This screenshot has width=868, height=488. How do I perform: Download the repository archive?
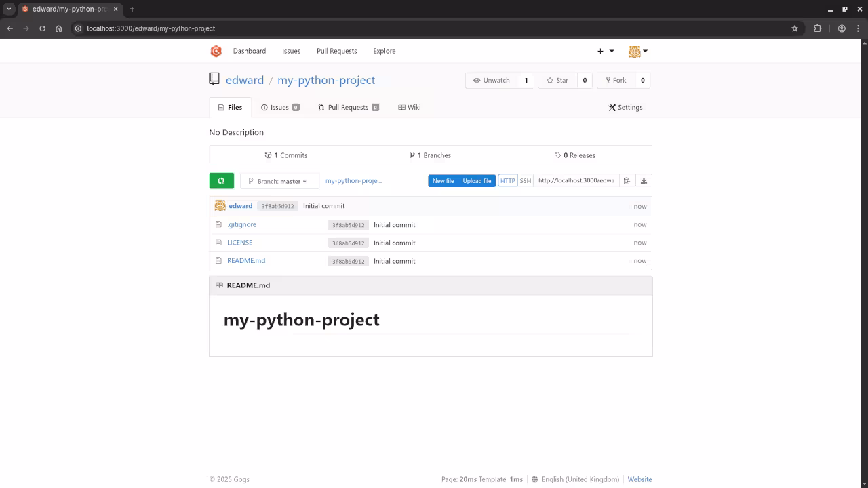point(644,180)
